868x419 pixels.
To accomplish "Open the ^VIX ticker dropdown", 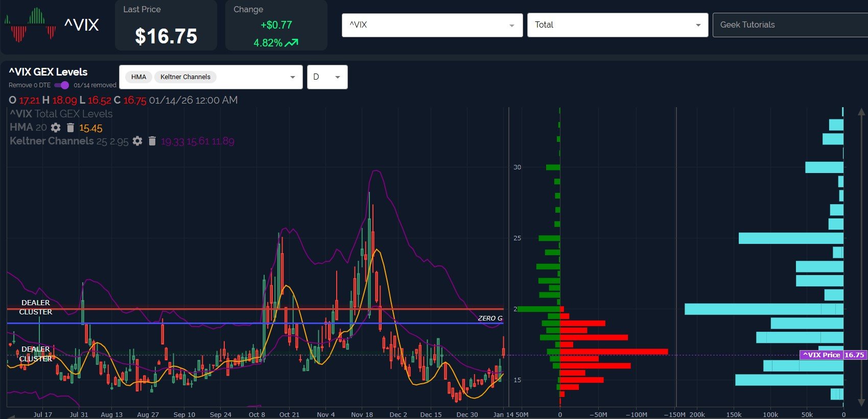I will coord(432,25).
